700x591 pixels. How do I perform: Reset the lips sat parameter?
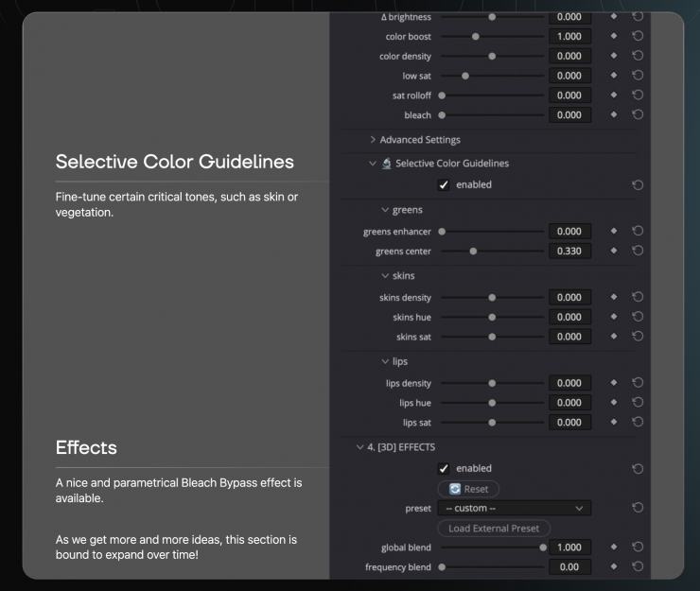click(x=638, y=423)
